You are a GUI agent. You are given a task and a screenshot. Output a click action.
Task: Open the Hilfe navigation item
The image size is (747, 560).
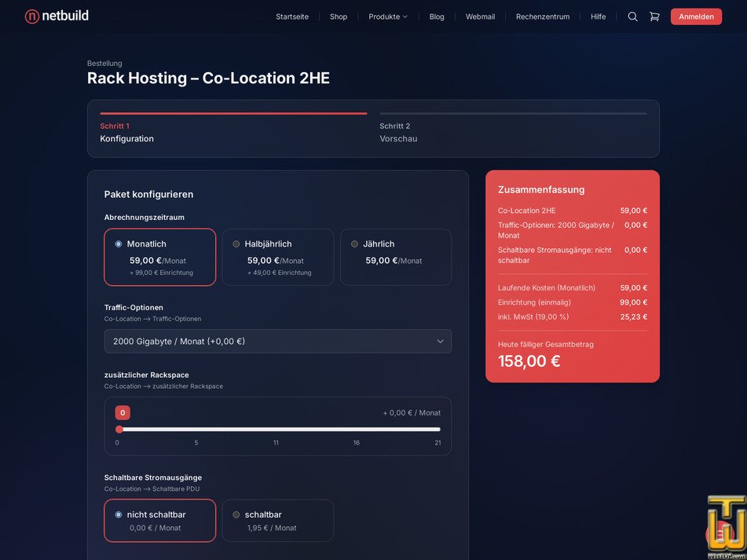point(599,16)
